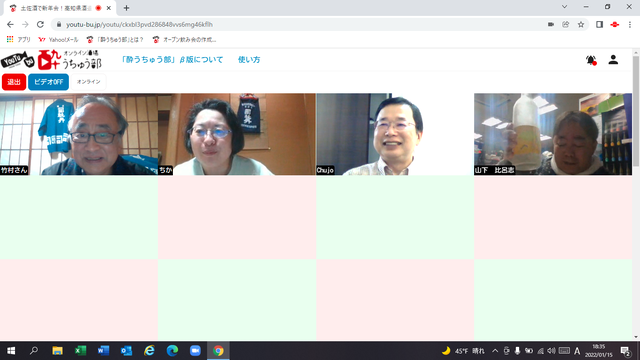Select 山下 比呂志 video tile
The image size is (640, 360).
(x=553, y=134)
